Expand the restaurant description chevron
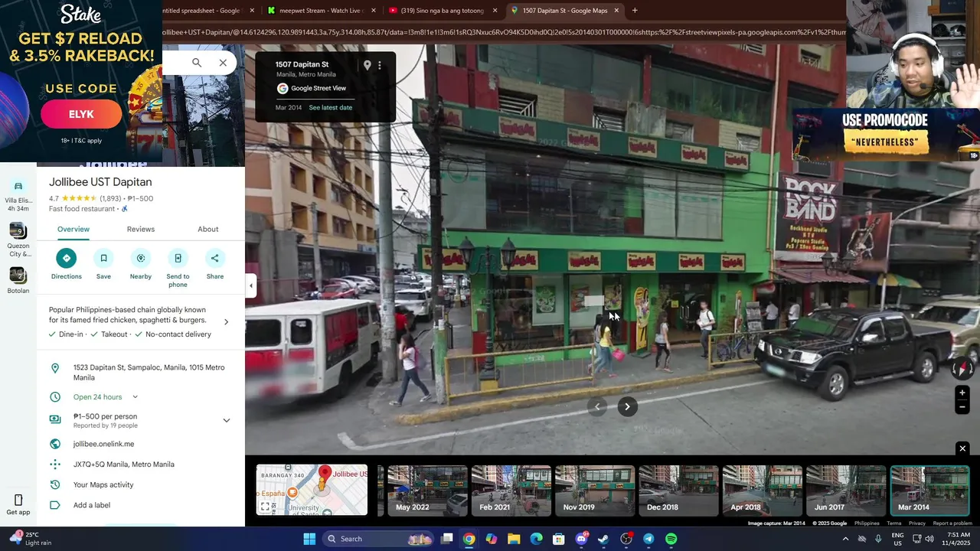Screen dimensions: 980x551 pos(226,322)
